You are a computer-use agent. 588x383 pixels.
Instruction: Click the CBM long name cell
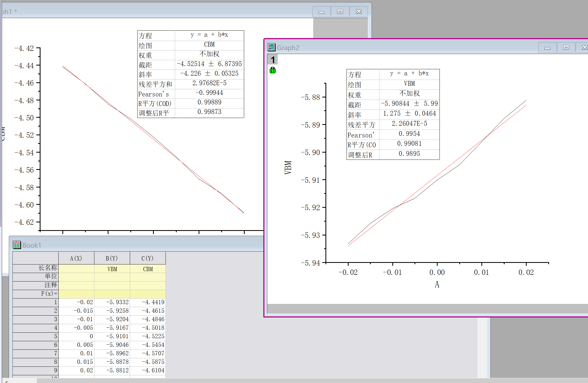pyautogui.click(x=148, y=269)
